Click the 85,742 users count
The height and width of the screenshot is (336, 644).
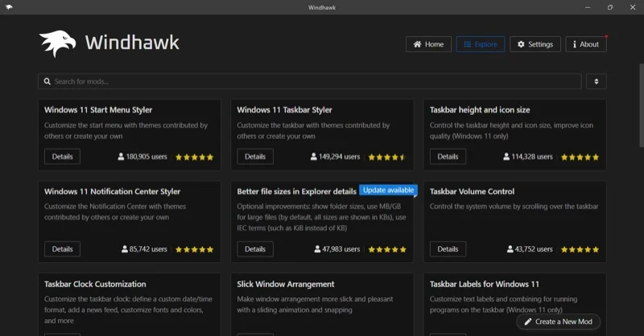(x=148, y=249)
